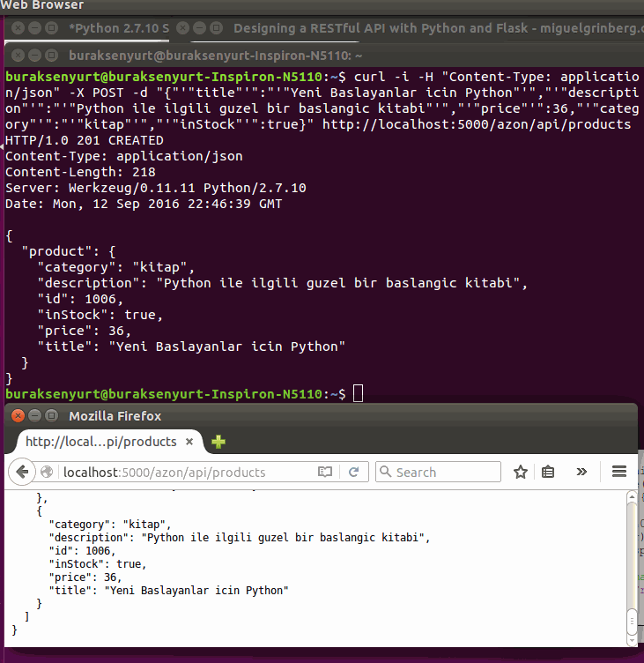Minimize the Mozilla Firefox window
Screen dimensions: 644x663
coord(34,416)
